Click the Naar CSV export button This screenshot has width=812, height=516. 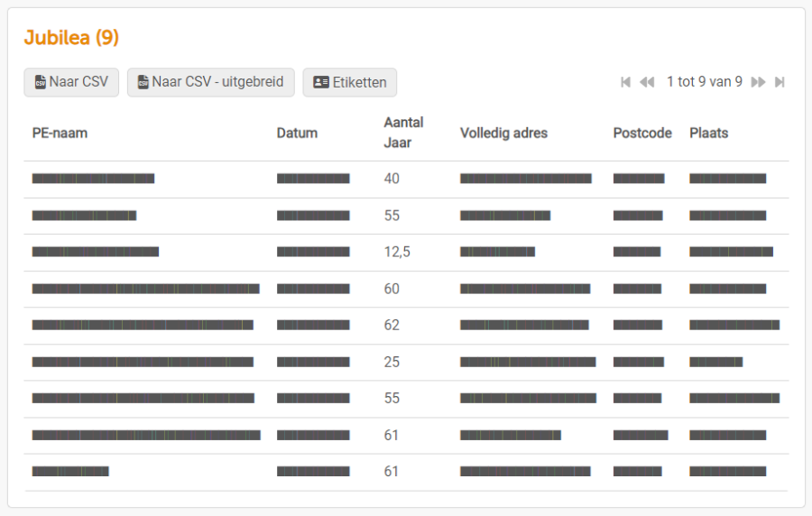(71, 82)
